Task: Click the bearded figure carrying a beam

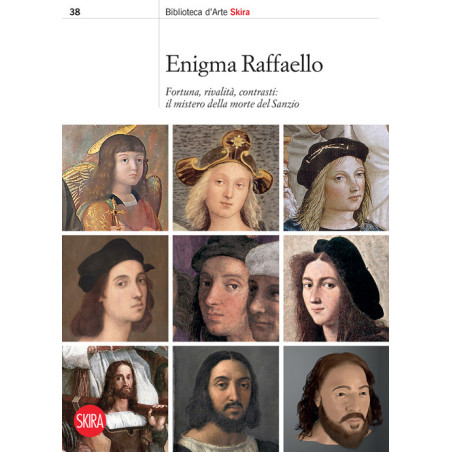Action: tap(115, 399)
